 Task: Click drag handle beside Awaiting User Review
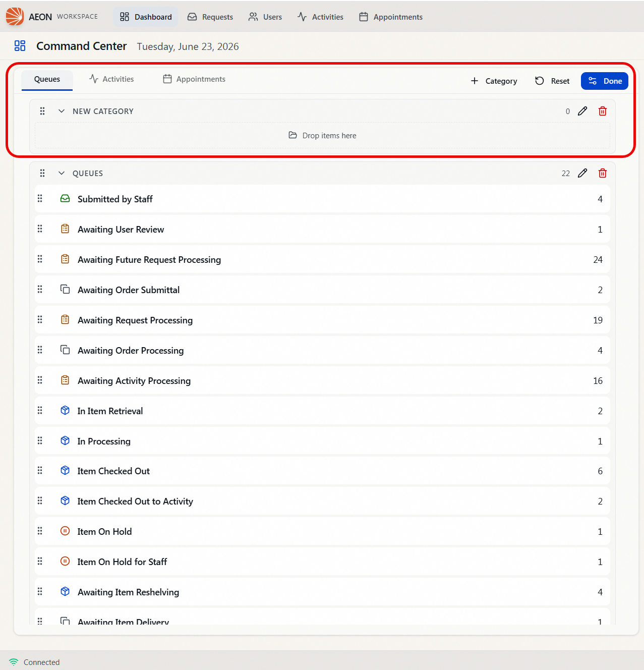coord(40,229)
